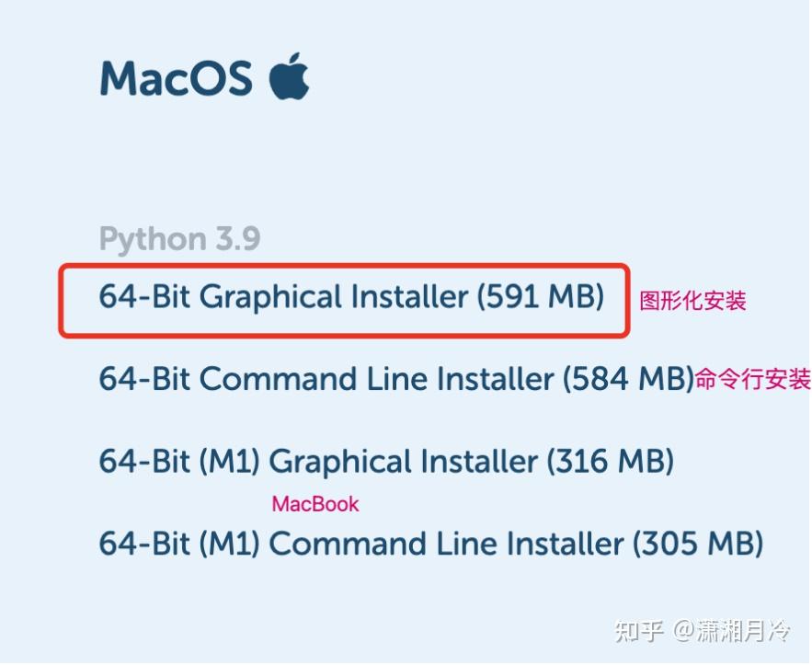Select the MacOS section heading

tap(177, 79)
